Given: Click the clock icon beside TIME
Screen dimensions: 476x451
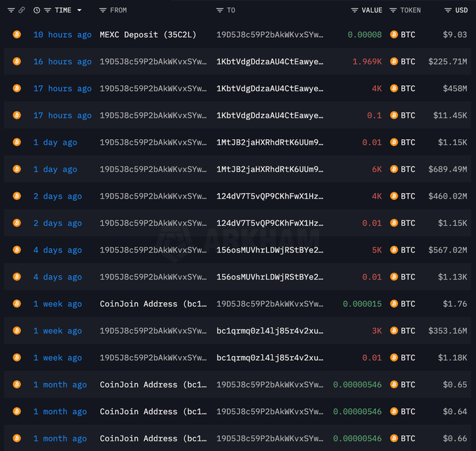Looking at the screenshot, I should click(36, 10).
